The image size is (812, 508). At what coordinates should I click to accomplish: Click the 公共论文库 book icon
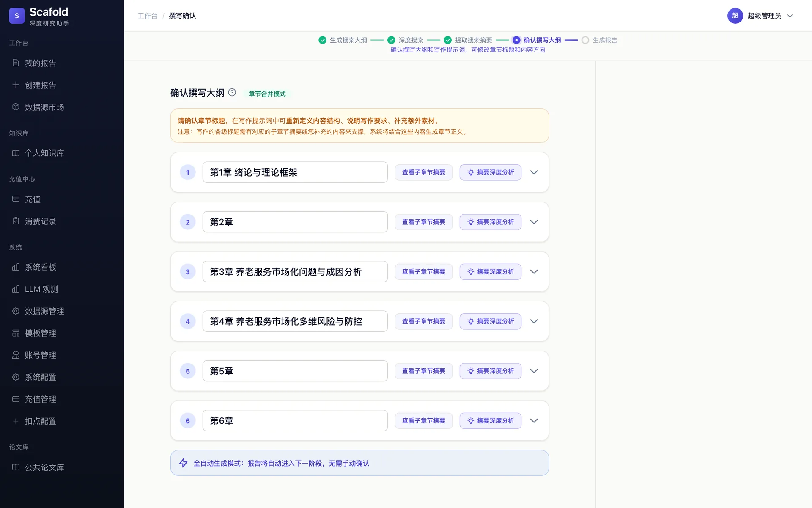16,467
